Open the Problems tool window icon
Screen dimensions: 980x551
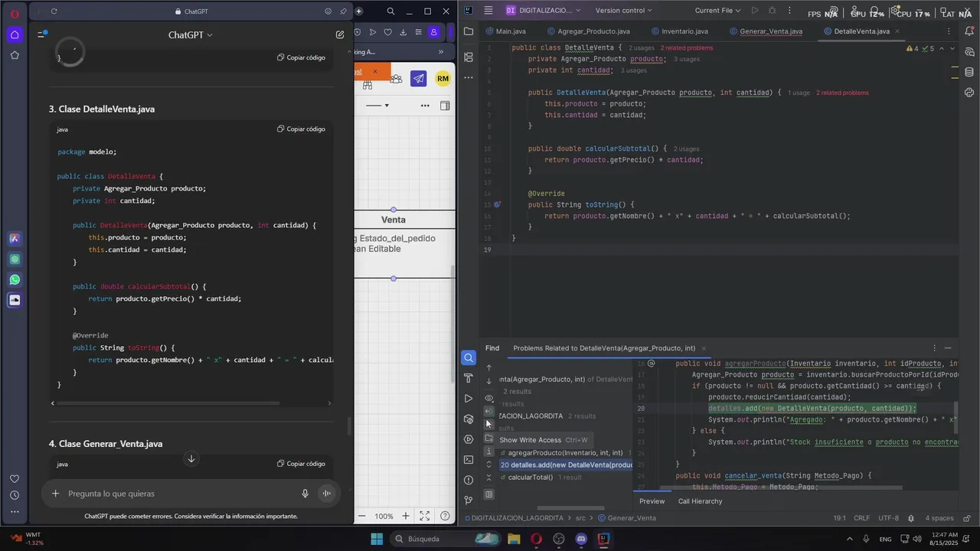[x=469, y=480]
